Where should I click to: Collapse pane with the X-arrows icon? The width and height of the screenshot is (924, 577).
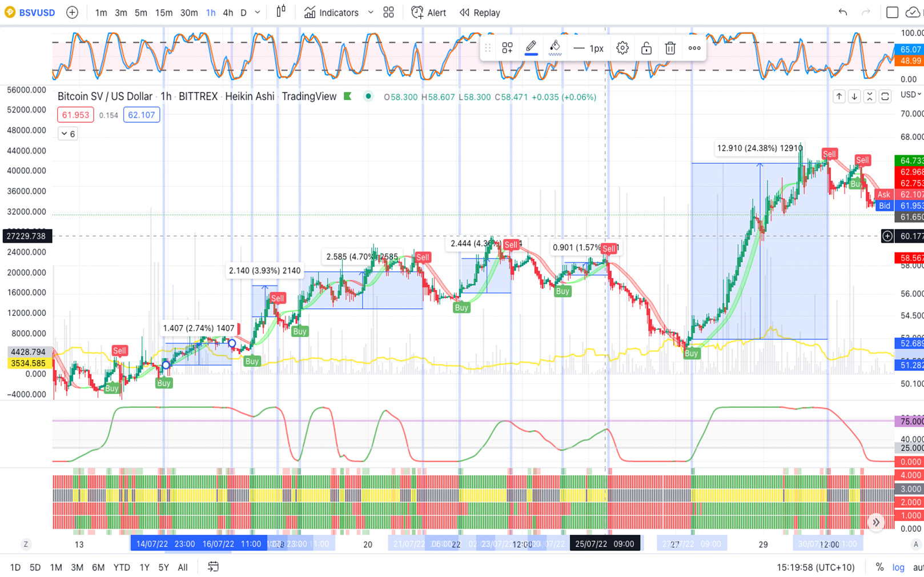pos(870,97)
